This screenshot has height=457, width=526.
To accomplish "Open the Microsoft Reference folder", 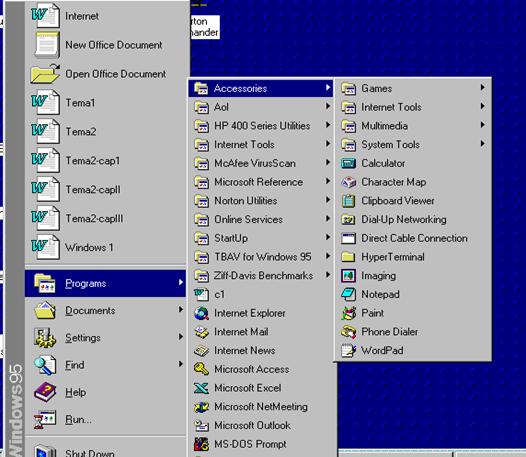I will [x=261, y=182].
